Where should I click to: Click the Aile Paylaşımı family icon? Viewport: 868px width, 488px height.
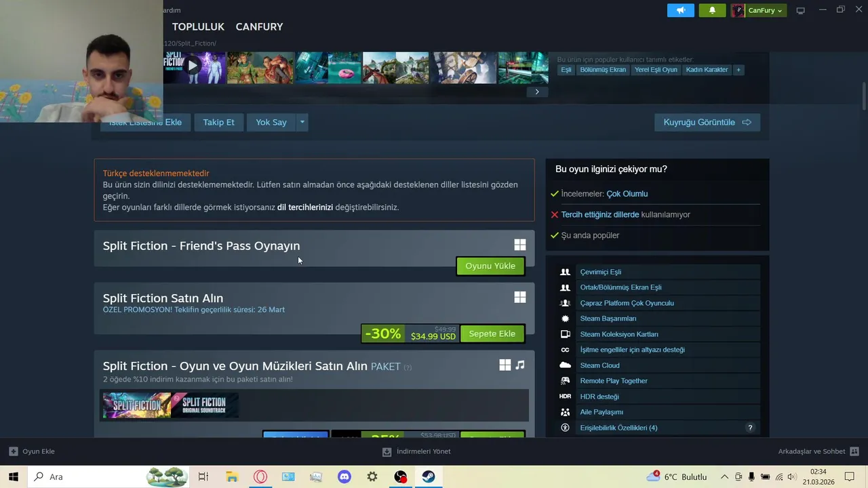565,412
